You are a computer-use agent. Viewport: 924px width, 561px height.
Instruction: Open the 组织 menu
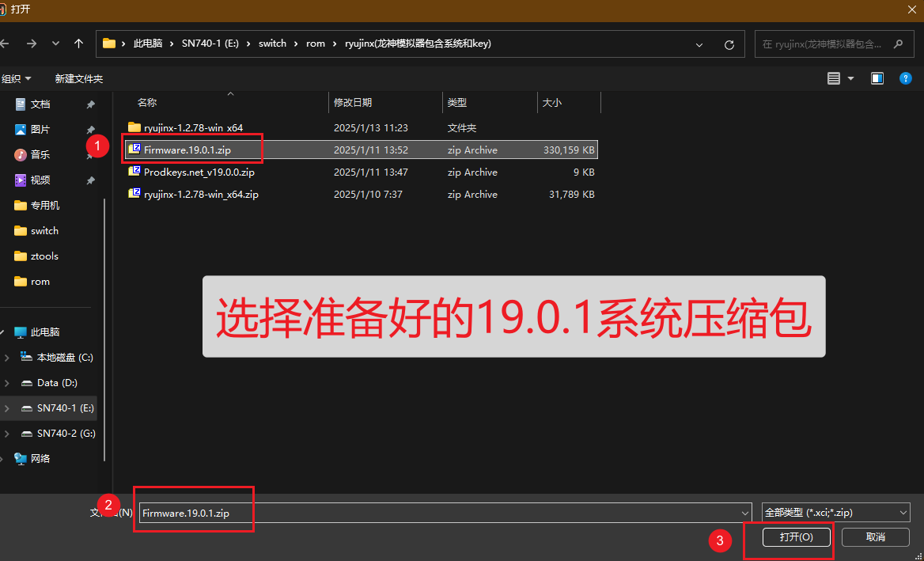coord(16,78)
